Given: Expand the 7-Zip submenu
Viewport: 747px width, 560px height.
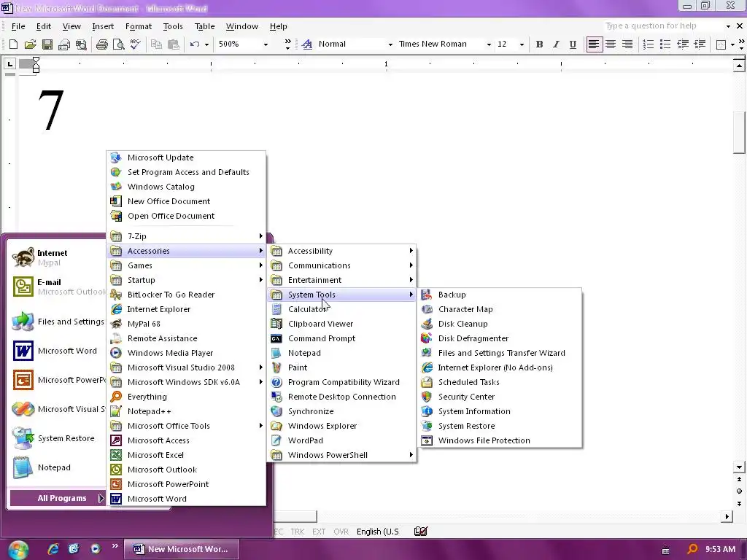Looking at the screenshot, I should pyautogui.click(x=187, y=236).
